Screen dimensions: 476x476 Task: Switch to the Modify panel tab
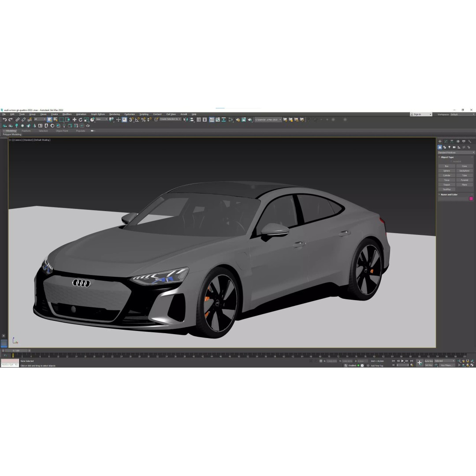tap(446, 141)
